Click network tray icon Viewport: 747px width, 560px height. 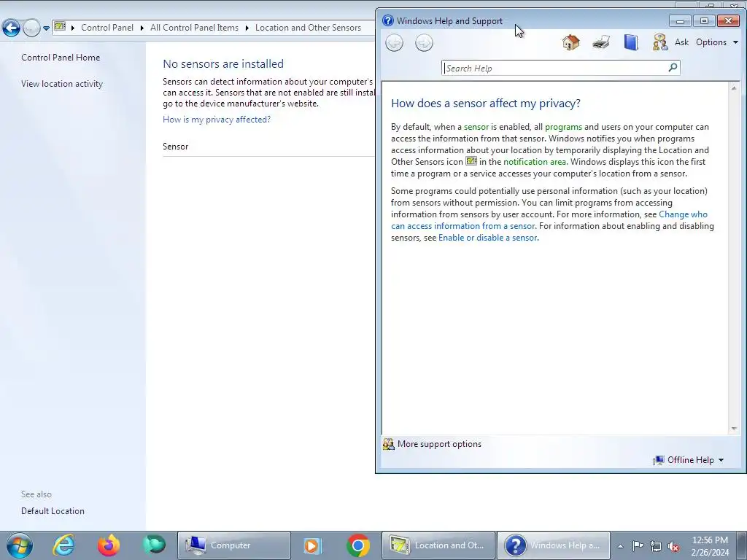(x=656, y=546)
